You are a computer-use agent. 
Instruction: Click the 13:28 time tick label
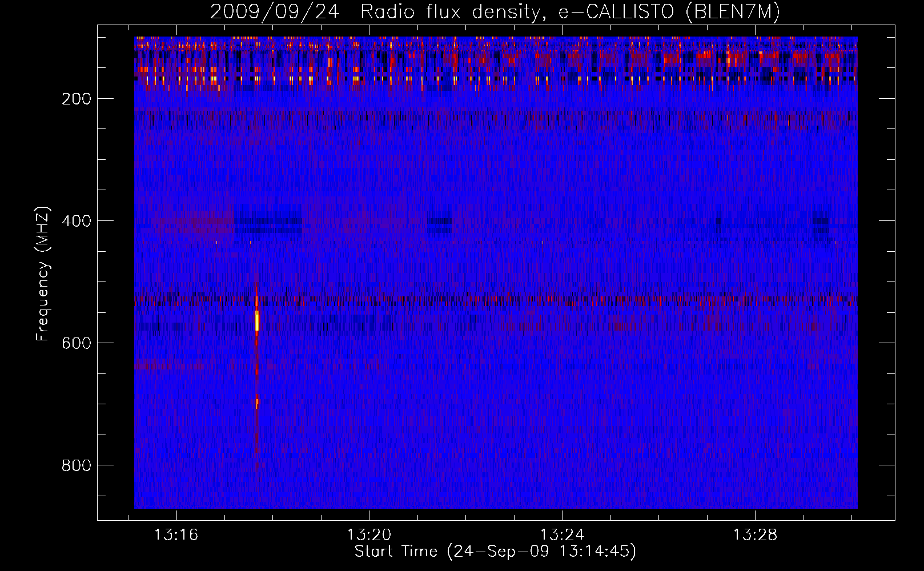pos(756,534)
